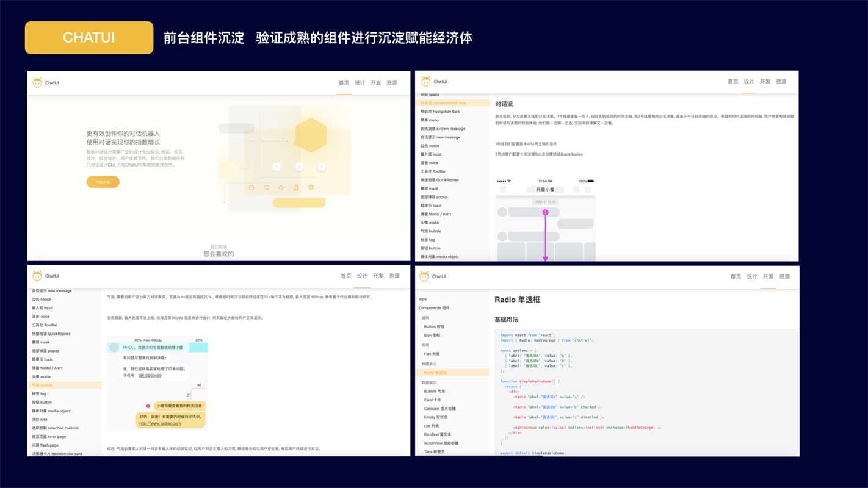Select 媒体对象 media object in bubble design panel
The height and width of the screenshot is (488, 868).
click(x=51, y=411)
